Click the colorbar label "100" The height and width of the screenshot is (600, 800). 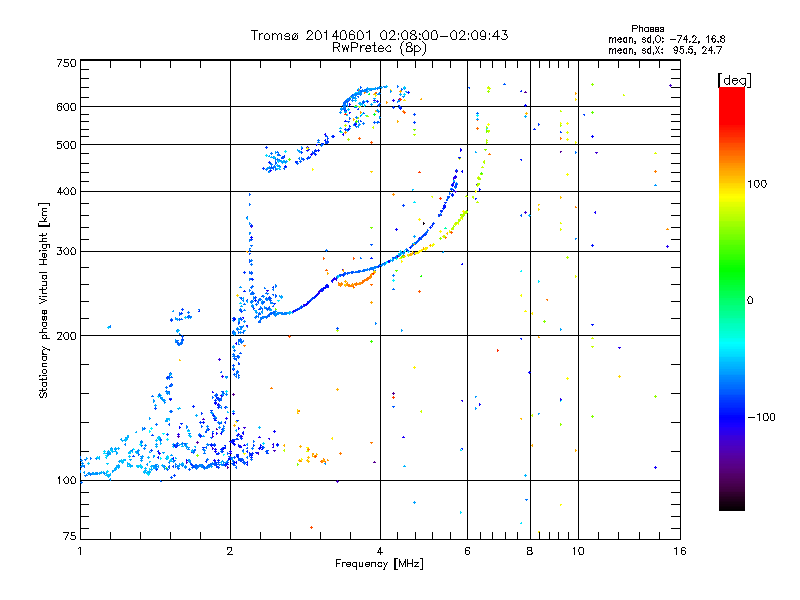(757, 184)
